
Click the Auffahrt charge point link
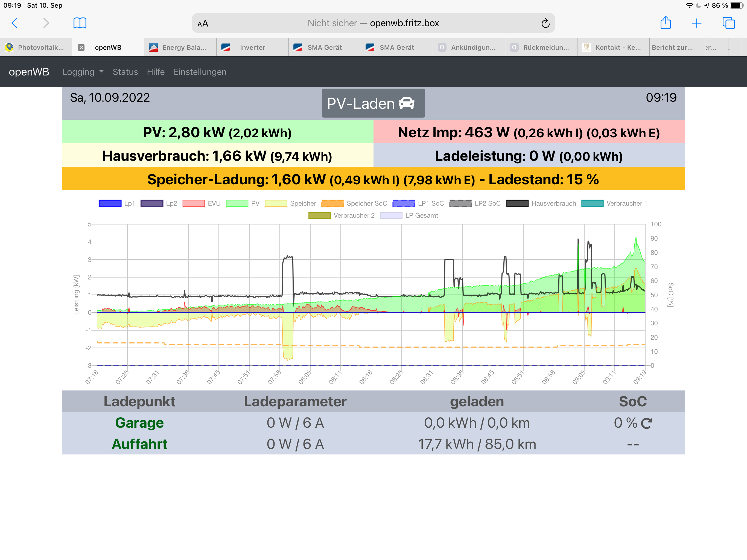pyautogui.click(x=139, y=444)
